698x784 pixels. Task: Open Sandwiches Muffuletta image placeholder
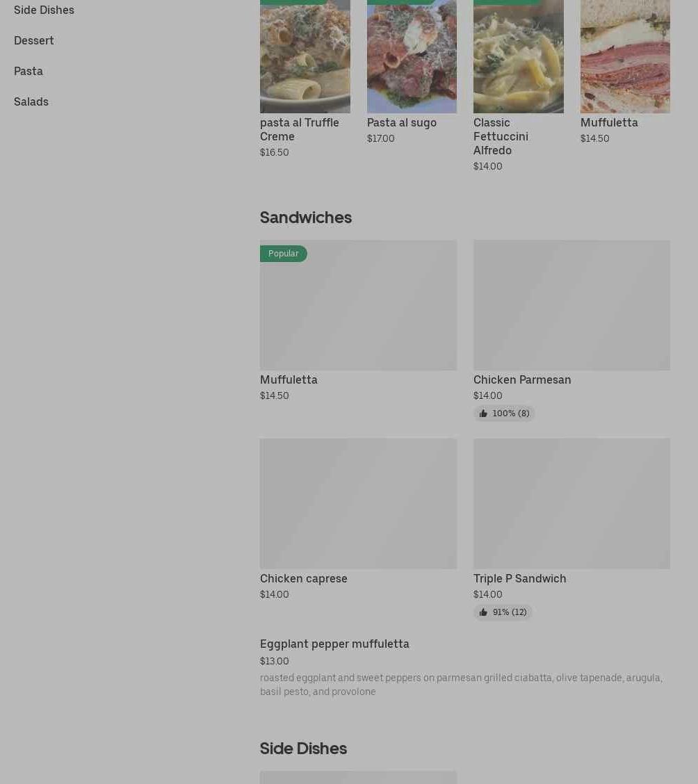pos(358,306)
